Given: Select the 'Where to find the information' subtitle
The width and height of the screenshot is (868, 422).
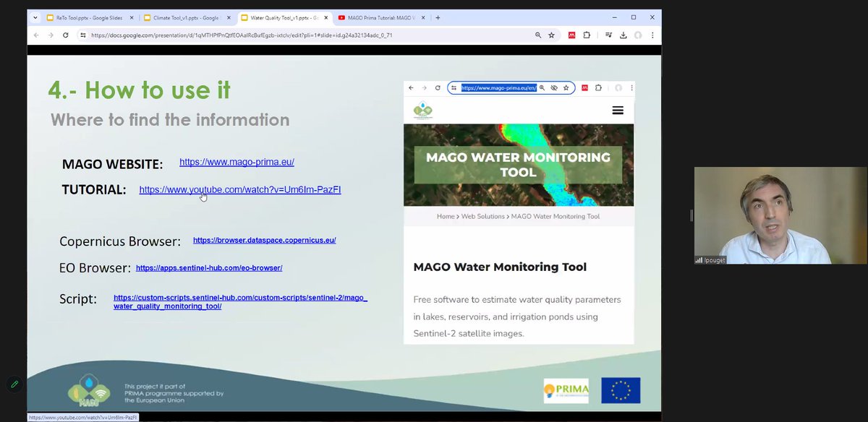Looking at the screenshot, I should click(170, 119).
